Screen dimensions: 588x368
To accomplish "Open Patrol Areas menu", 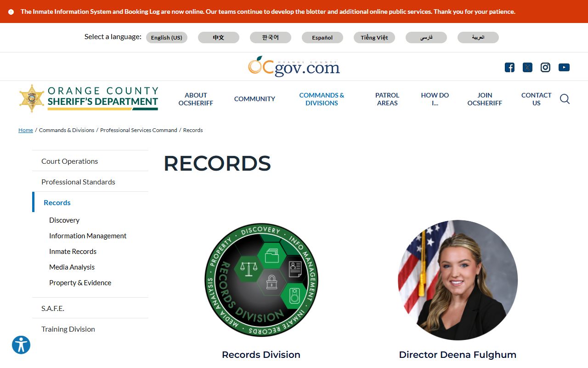I will 387,99.
